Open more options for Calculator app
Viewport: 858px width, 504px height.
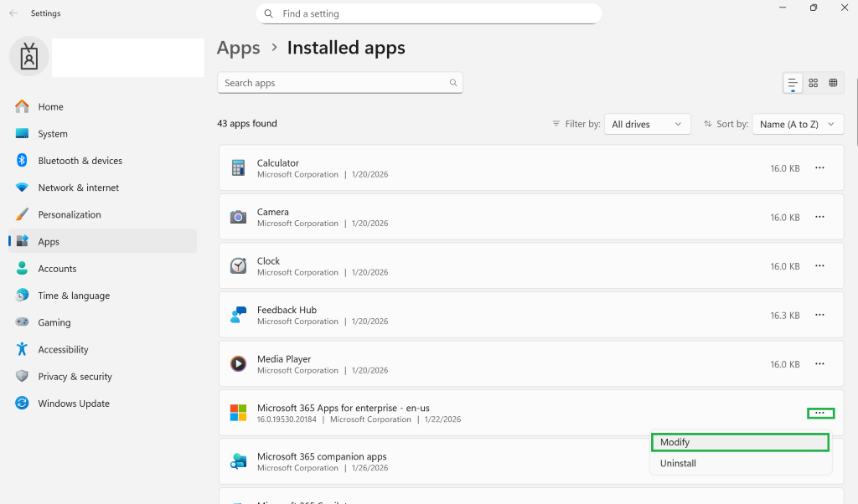(x=819, y=168)
